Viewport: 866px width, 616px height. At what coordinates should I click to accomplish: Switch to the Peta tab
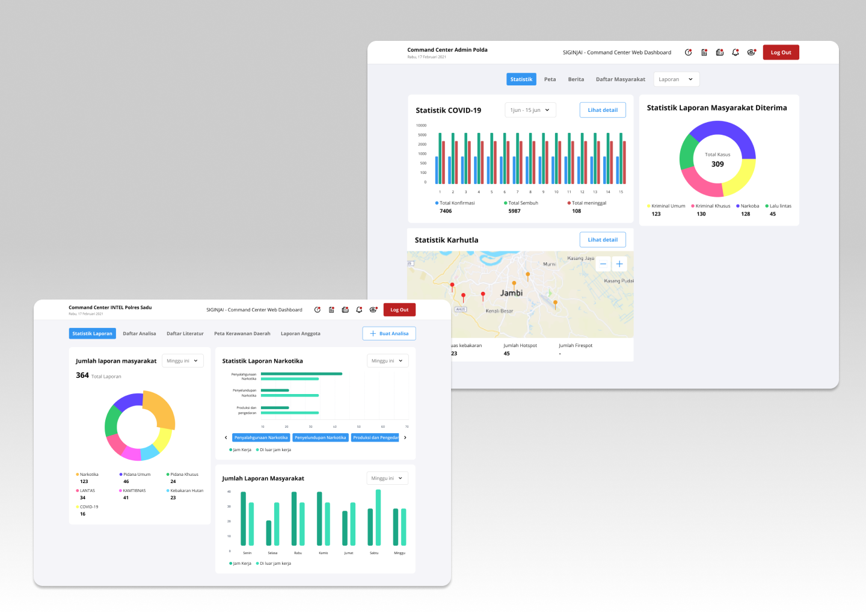coord(550,79)
